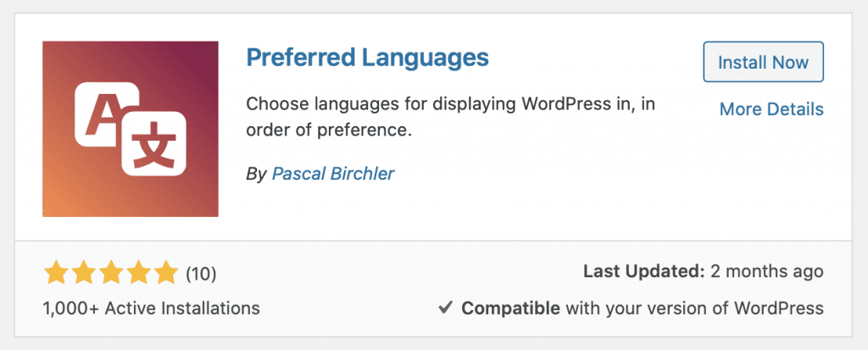The image size is (868, 350).
Task: Click the italic 'By' author label
Action: click(x=256, y=174)
